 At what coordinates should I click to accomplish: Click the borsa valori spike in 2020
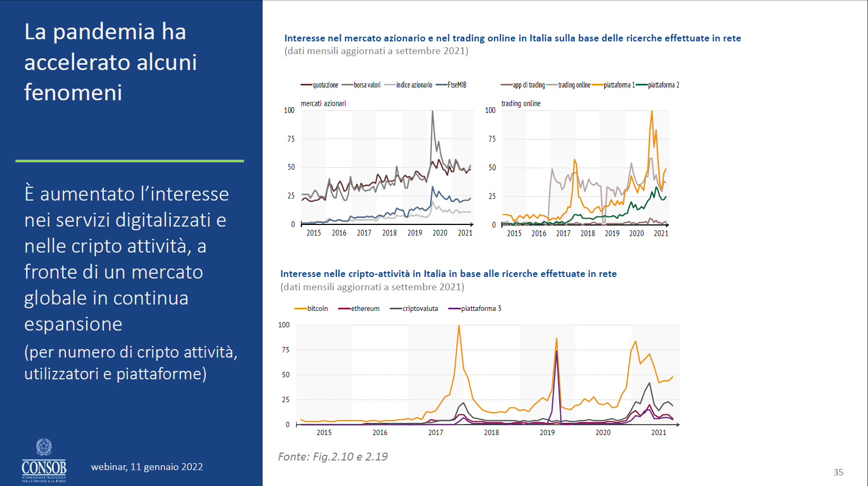point(432,112)
